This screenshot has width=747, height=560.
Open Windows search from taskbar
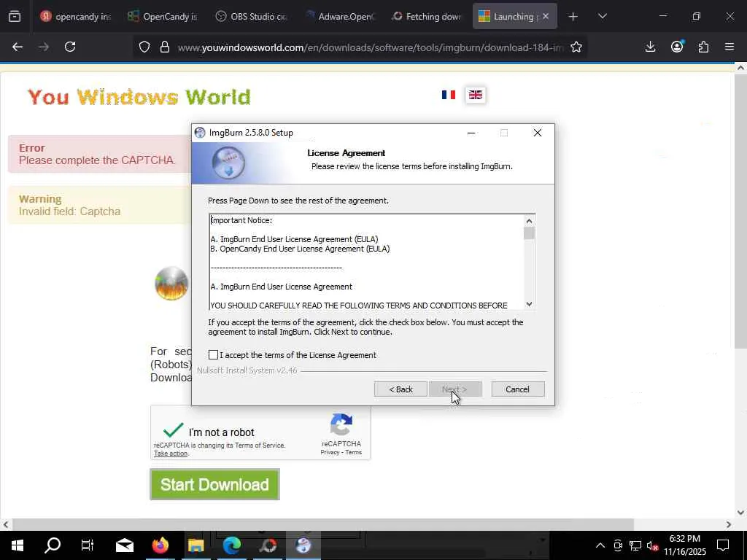click(53, 545)
